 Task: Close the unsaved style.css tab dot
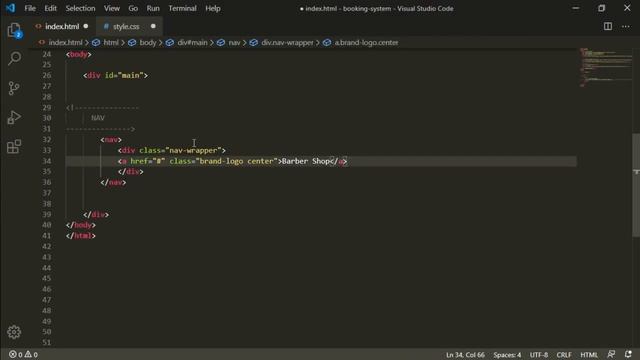pyautogui.click(x=153, y=26)
